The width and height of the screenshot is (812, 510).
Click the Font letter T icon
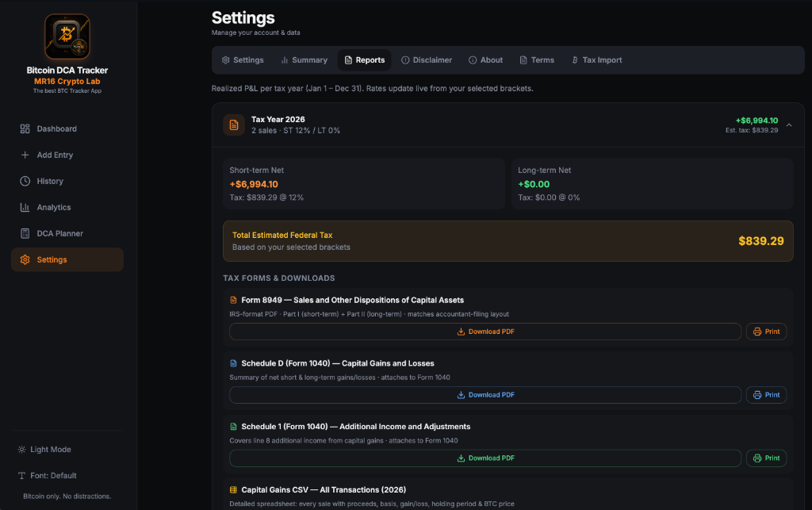[x=21, y=475]
